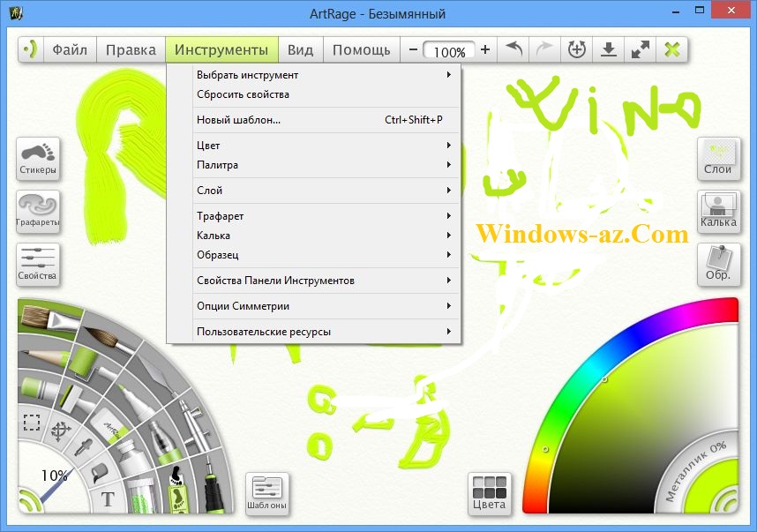Toggle the tool picker with its green corner button

tap(29, 500)
